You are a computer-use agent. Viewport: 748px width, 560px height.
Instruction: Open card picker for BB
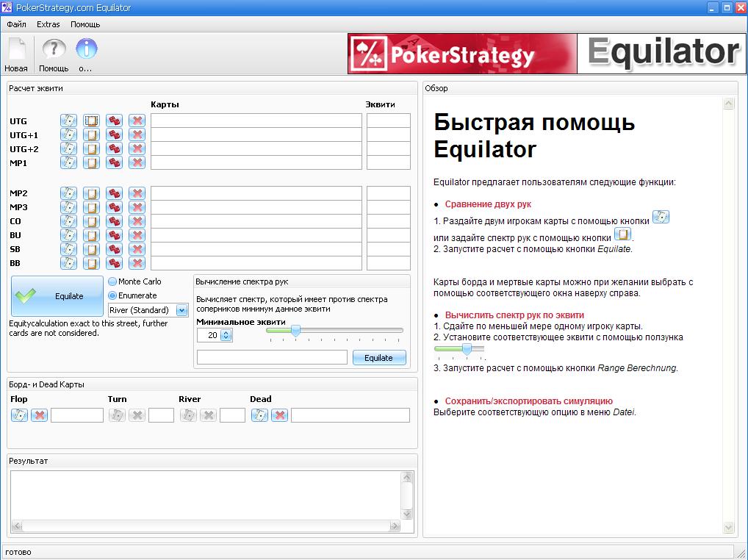(x=68, y=262)
